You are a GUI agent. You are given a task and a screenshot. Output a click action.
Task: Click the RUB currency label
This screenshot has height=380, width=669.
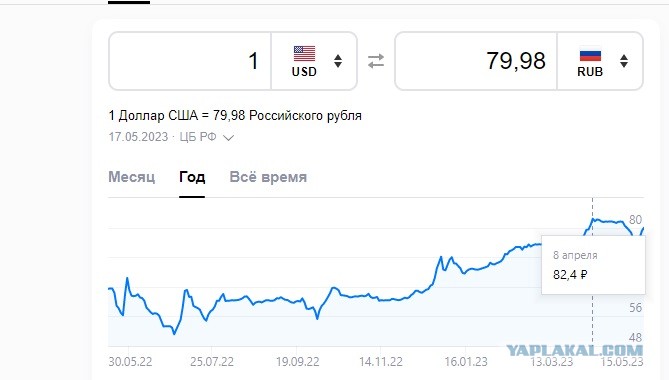[x=590, y=72]
